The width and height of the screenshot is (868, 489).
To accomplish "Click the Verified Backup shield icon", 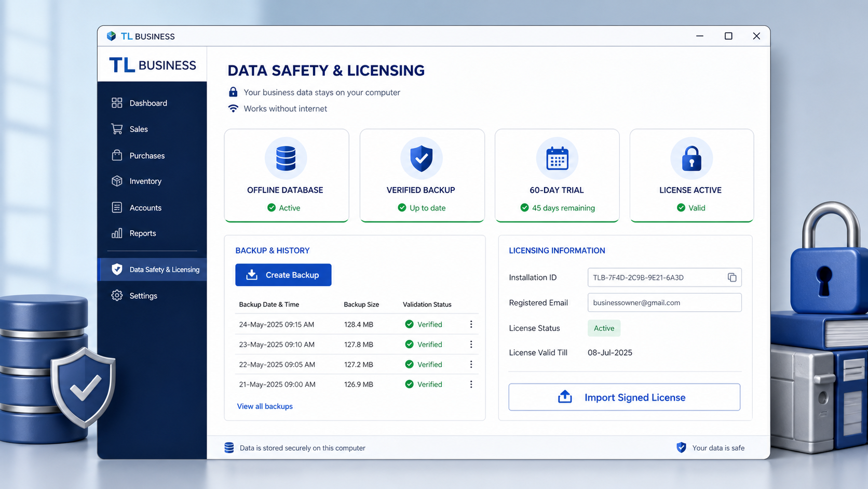I will click(x=422, y=158).
